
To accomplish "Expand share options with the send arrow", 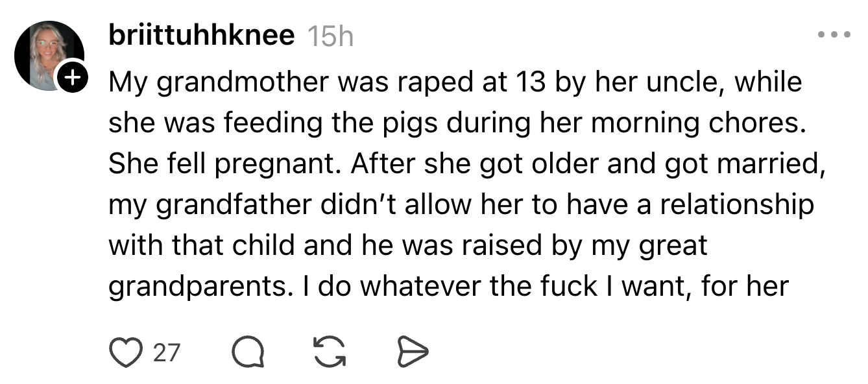I will click(x=412, y=352).
